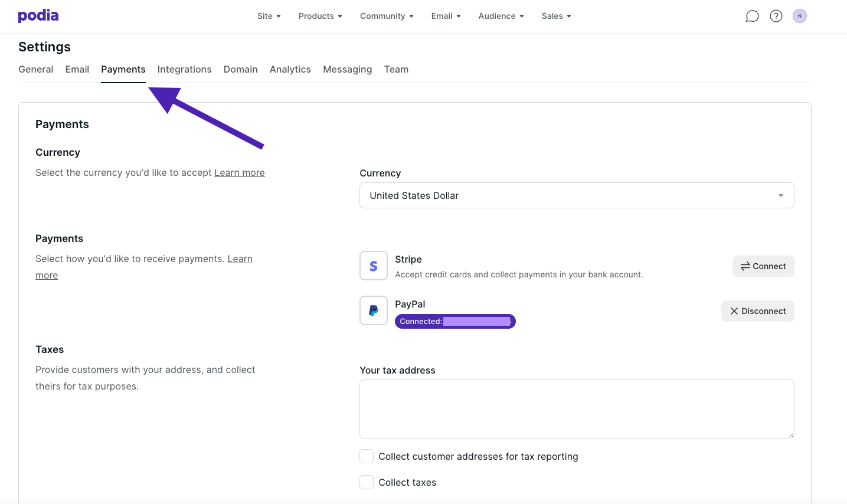
Task: Expand the Community menu
Action: tap(387, 16)
